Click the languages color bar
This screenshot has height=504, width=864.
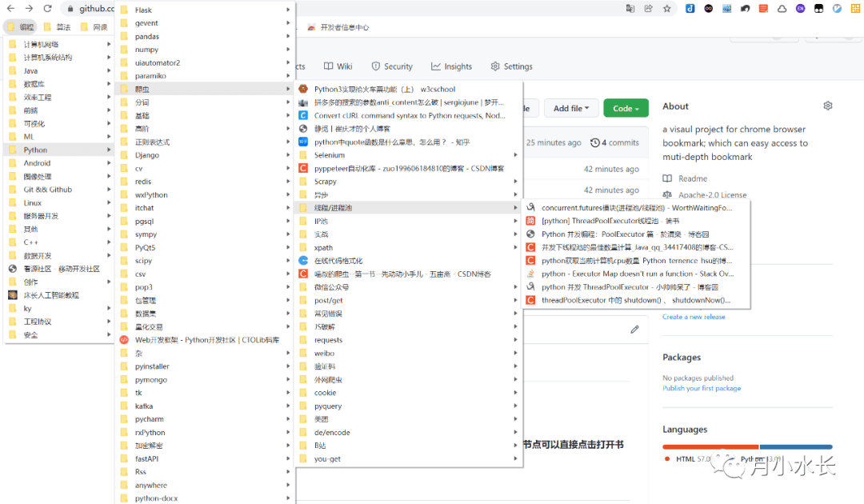pos(747,446)
